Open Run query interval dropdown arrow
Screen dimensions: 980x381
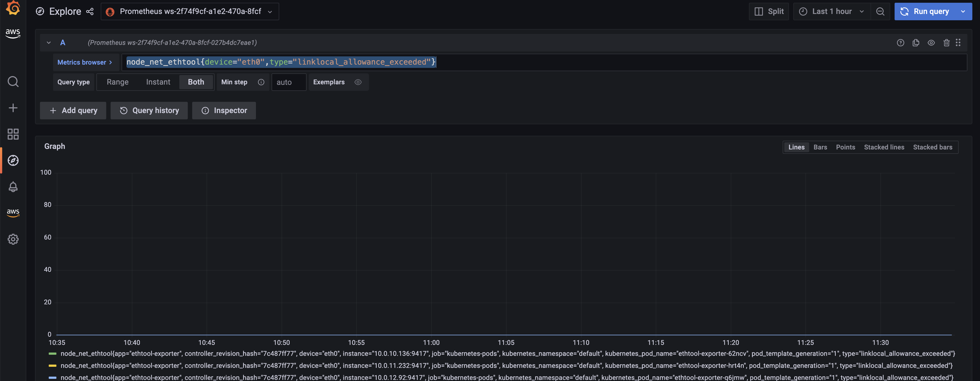[963, 11]
